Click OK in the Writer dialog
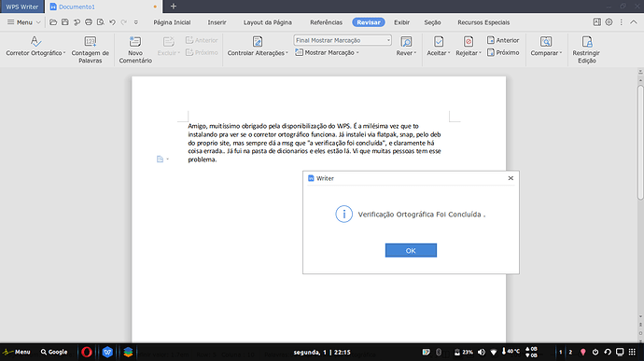644x361 pixels. [411, 251]
